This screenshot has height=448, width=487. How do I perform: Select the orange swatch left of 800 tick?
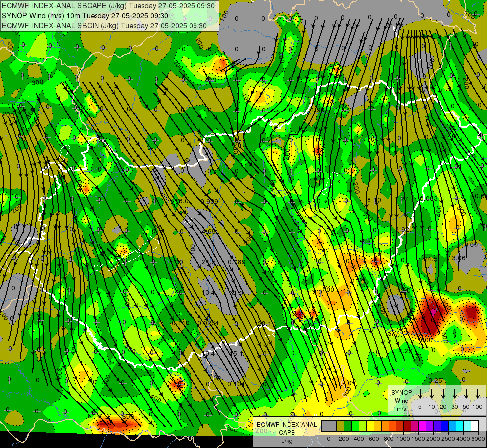point(385,426)
